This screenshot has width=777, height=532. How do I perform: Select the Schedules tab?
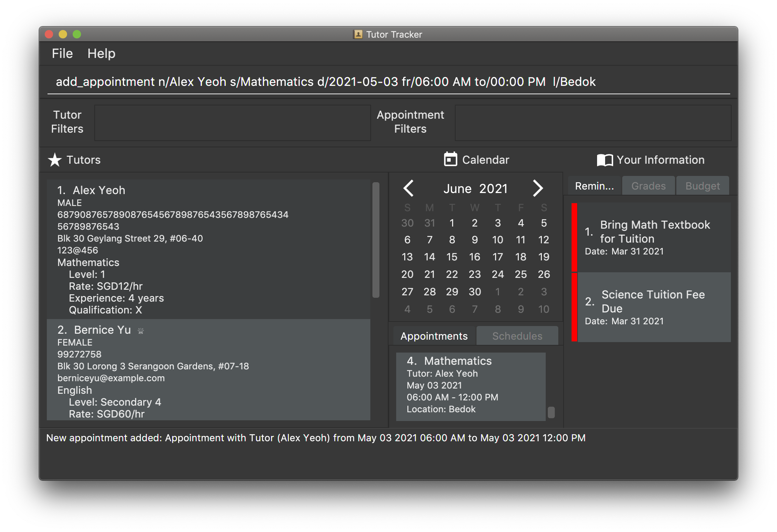[517, 336]
